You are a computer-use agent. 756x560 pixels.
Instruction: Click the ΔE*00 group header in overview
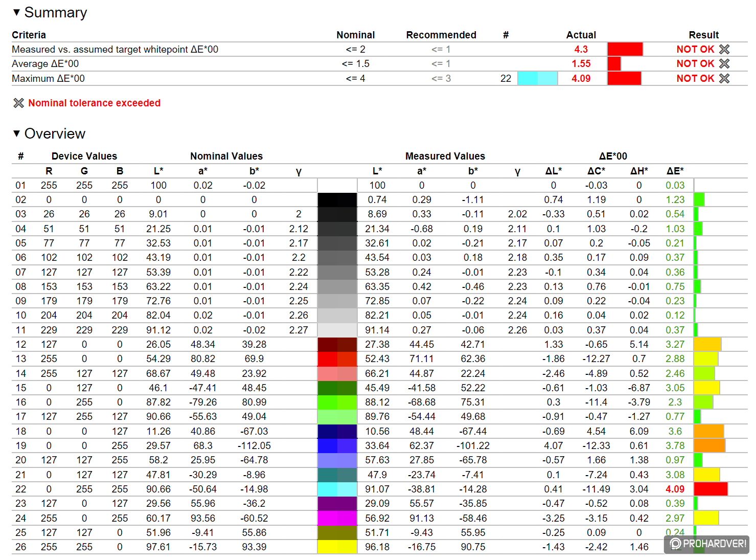613,156
